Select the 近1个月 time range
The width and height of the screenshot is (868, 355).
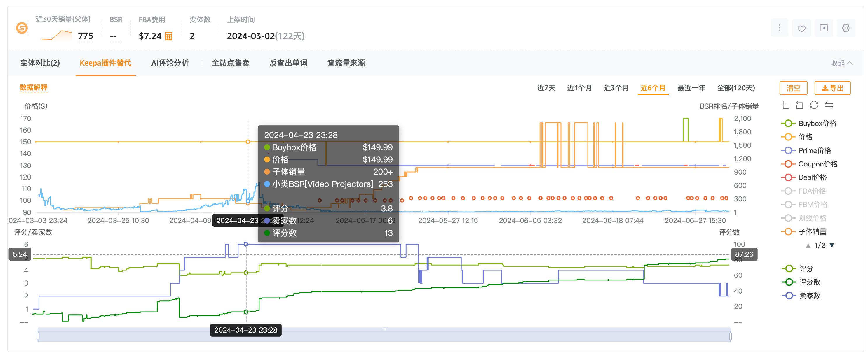click(x=580, y=88)
